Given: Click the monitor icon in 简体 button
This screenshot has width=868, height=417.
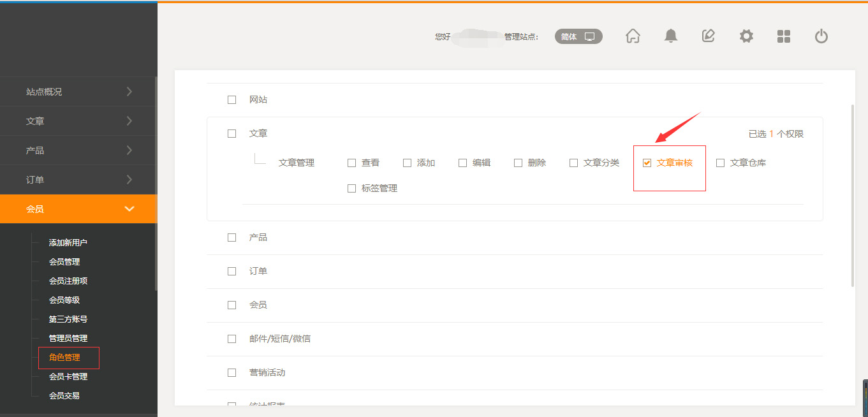Looking at the screenshot, I should coord(590,37).
